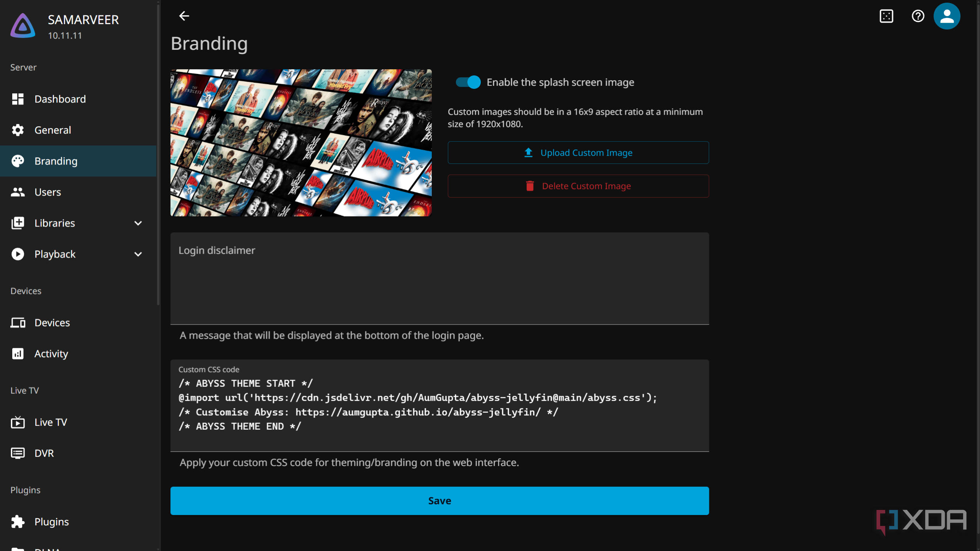Screen dimensions: 980x551
Task: Expand the Playback section chevron
Action: click(x=138, y=254)
